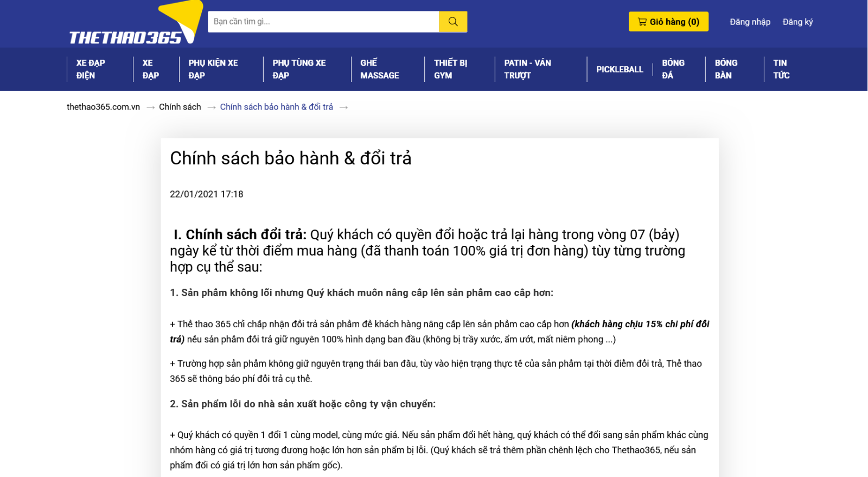
Task: Click the Đăng nhập link
Action: tap(750, 22)
